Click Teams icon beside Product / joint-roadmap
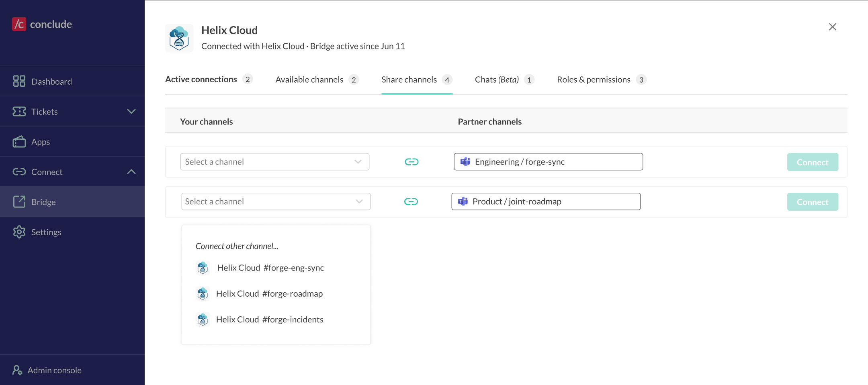This screenshot has height=385, width=868. (463, 201)
